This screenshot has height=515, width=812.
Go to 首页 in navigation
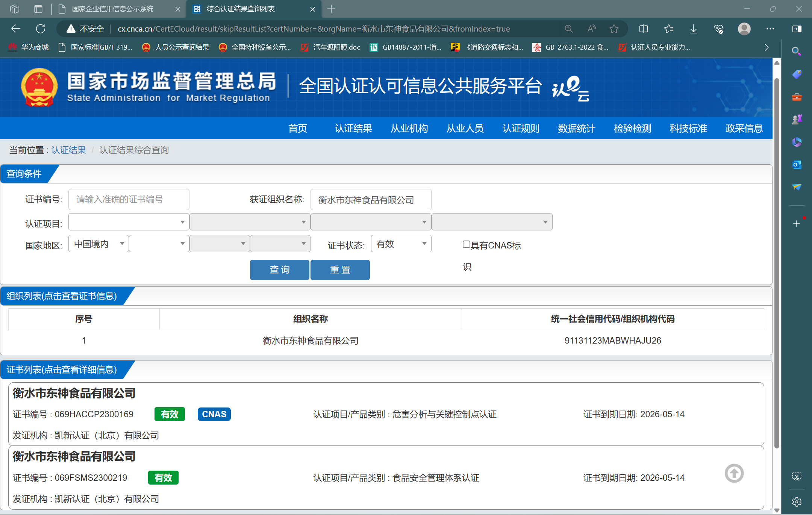[x=298, y=129]
